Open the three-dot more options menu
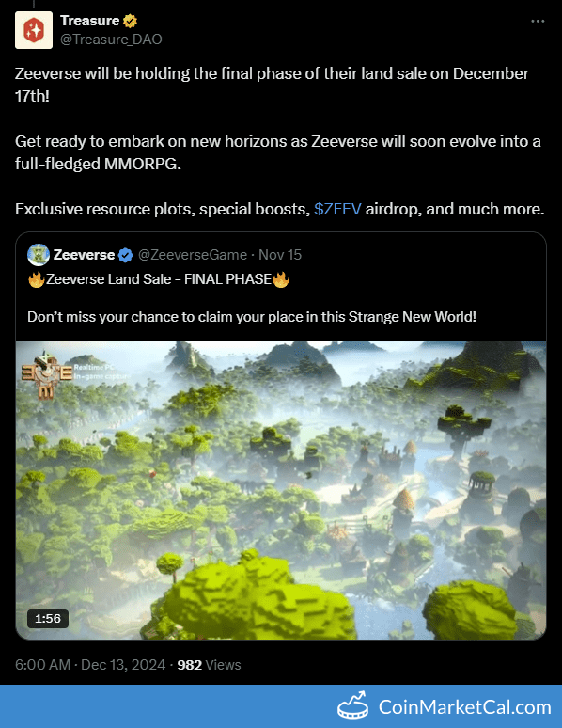This screenshot has width=562, height=728. click(x=538, y=22)
